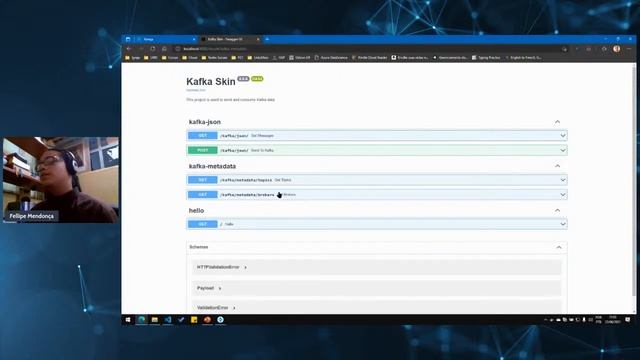The image size is (640, 360).
Task: Open the Cursos bookmarks folder
Action: click(170, 58)
